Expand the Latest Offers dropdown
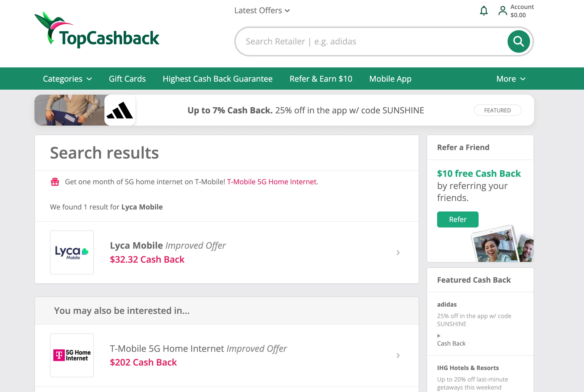The image size is (584, 392). (262, 10)
